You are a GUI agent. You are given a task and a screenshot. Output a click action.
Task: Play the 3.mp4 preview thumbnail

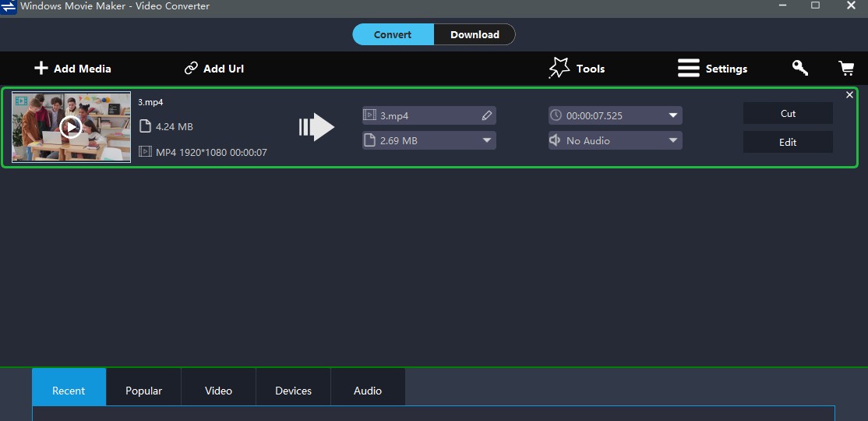pyautogui.click(x=71, y=127)
